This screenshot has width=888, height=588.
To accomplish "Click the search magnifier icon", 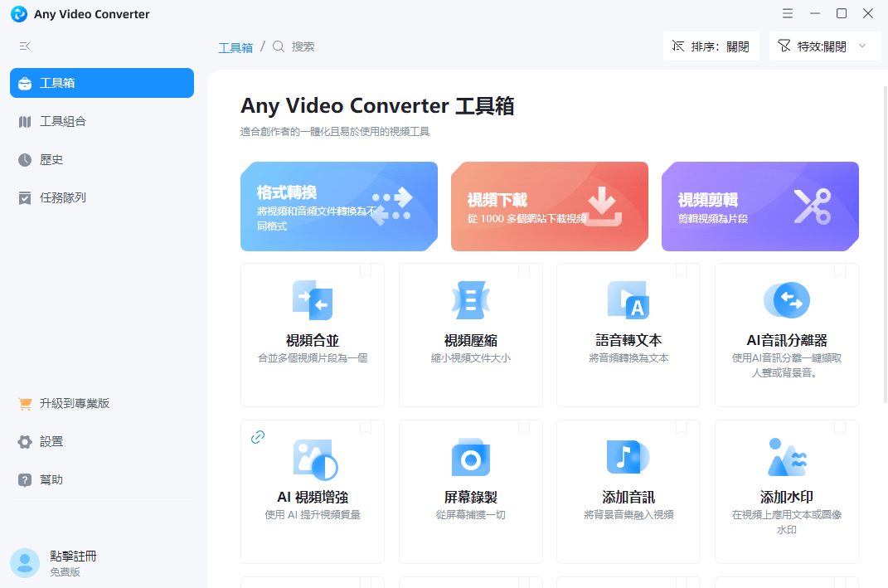I will tap(279, 46).
